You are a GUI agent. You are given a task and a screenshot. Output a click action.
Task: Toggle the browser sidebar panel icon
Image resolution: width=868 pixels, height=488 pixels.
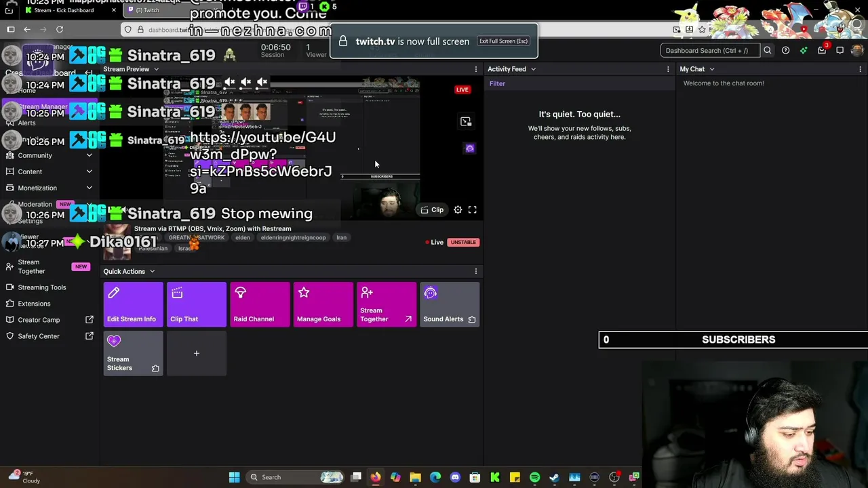coord(11,29)
